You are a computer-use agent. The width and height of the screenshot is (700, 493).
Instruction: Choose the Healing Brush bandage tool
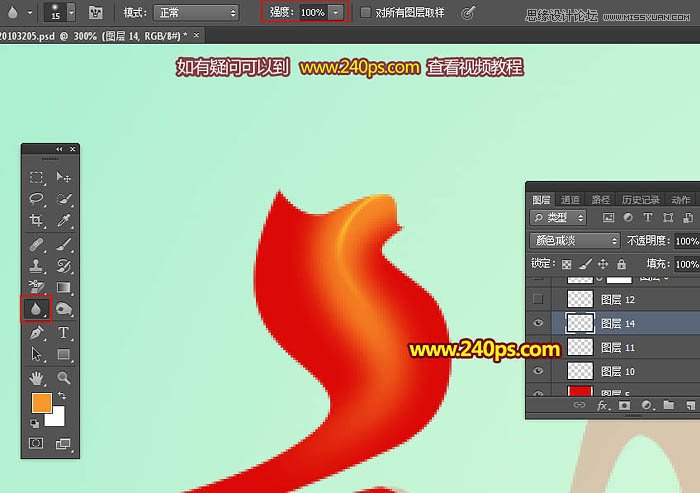(x=36, y=245)
